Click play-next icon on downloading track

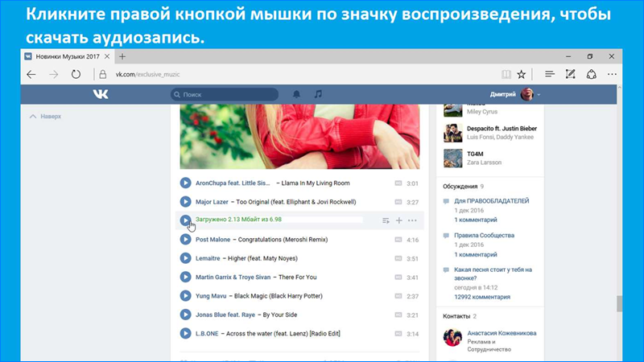coord(386,220)
